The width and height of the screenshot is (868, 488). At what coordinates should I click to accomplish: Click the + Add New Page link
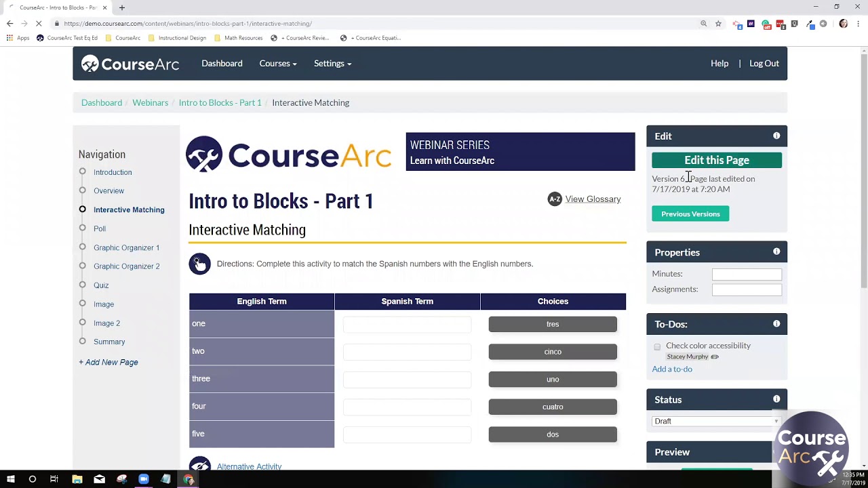point(108,362)
